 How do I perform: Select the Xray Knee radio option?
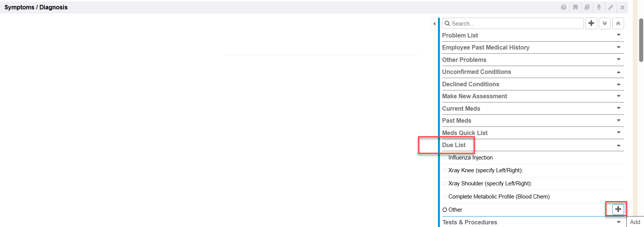coord(445,170)
